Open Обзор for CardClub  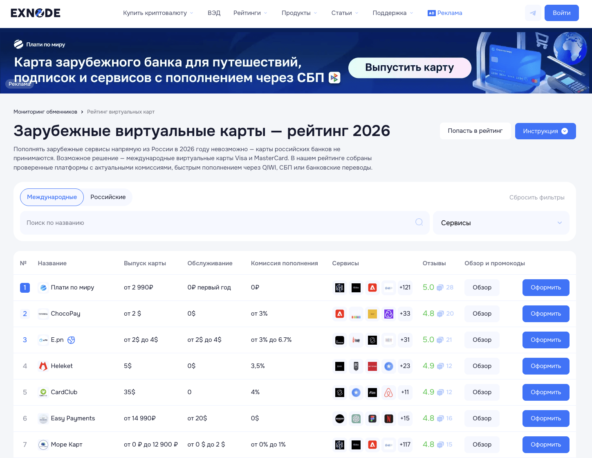482,392
